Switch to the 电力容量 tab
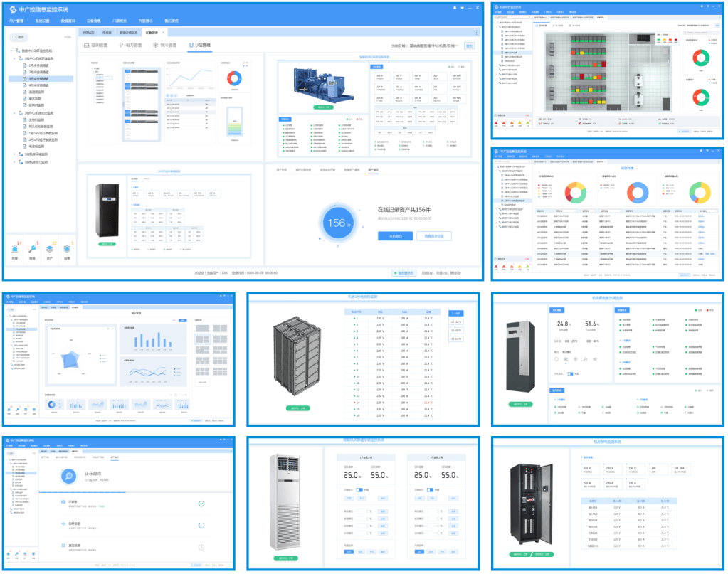This screenshot has height=574, width=728. point(130,46)
